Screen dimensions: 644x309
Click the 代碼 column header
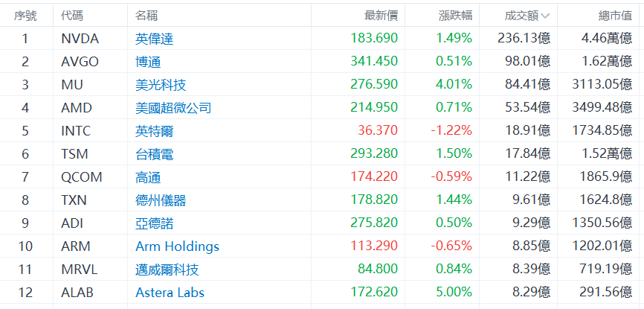72,16
